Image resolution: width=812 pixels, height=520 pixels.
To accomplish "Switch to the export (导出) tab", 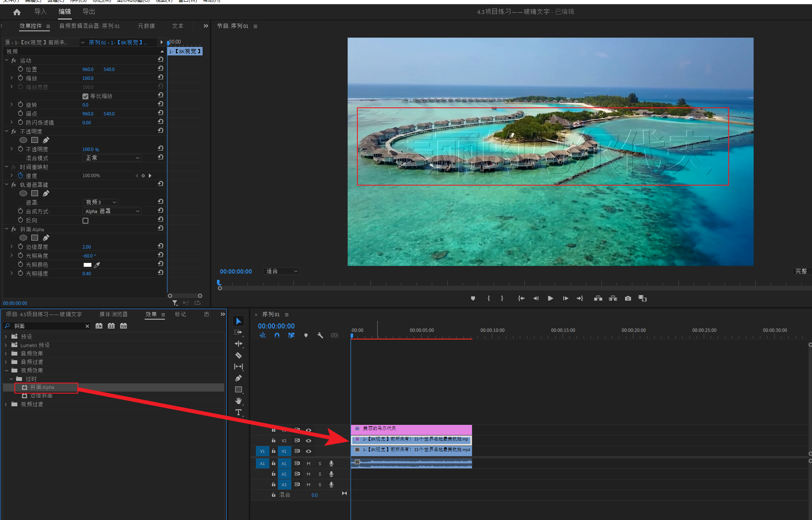I will click(x=89, y=12).
